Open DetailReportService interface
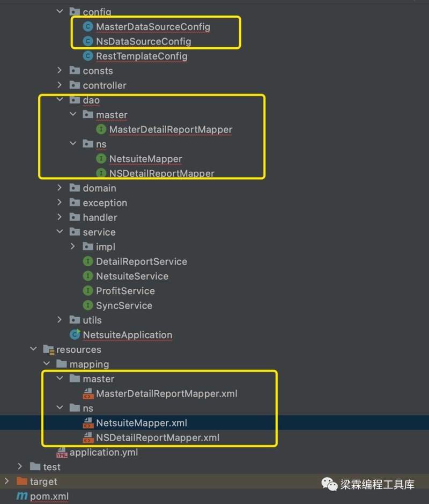Viewport: 429px width, 504px height. [142, 261]
